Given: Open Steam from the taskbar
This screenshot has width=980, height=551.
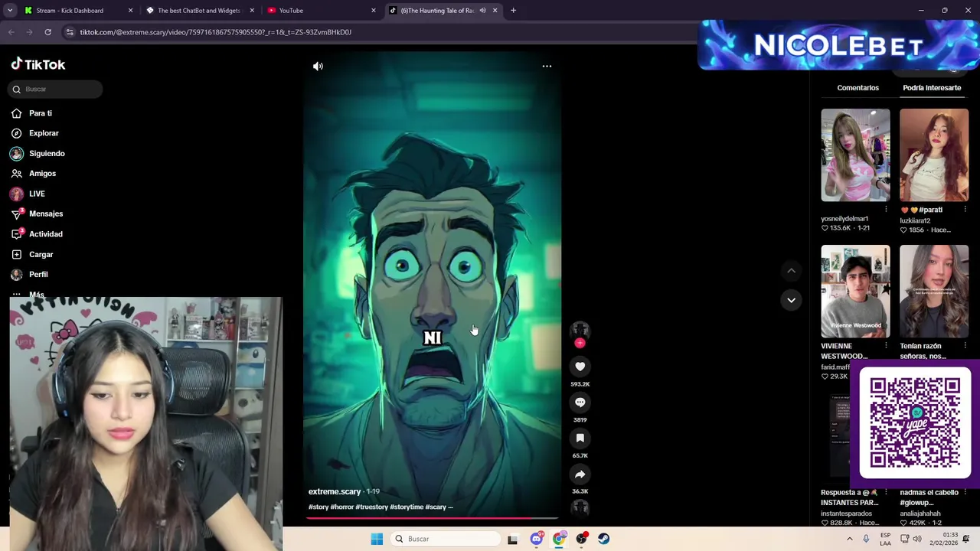Looking at the screenshot, I should (604, 539).
